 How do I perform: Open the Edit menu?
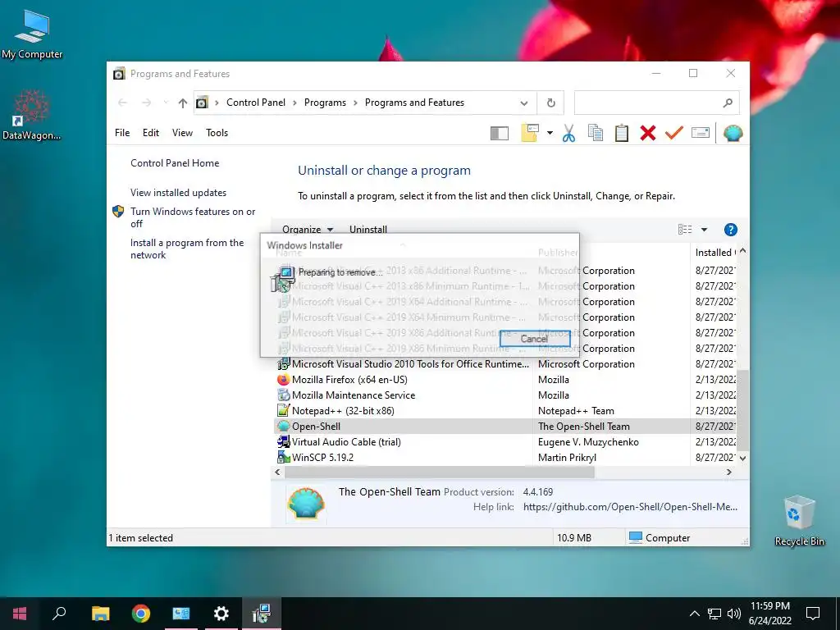click(151, 133)
